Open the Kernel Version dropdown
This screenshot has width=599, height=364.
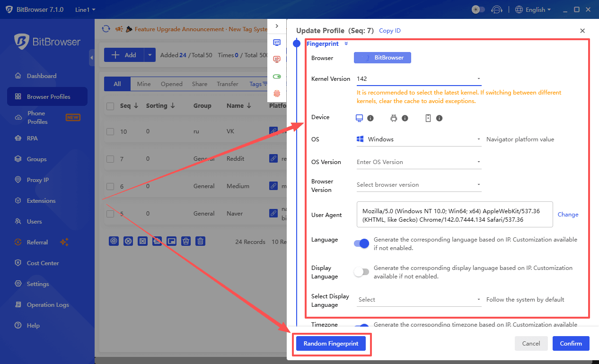click(419, 79)
